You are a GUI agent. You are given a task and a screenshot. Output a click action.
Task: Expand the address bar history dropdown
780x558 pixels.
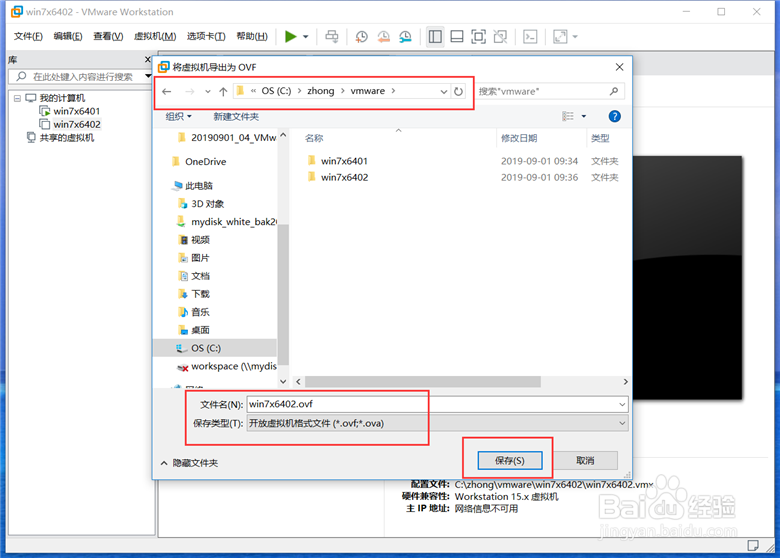[x=444, y=92]
